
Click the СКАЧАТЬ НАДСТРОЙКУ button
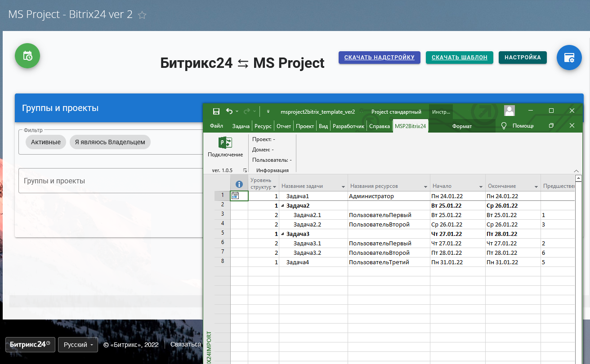point(379,58)
